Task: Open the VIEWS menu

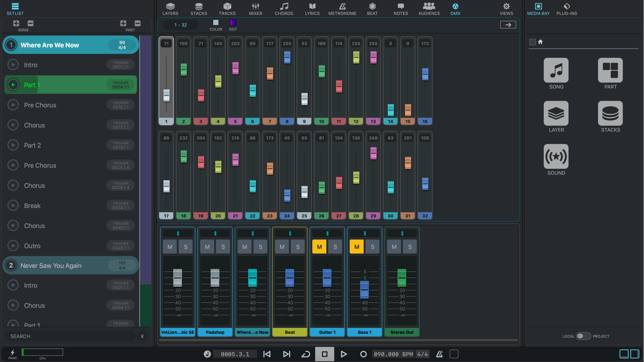Action: 506,9
